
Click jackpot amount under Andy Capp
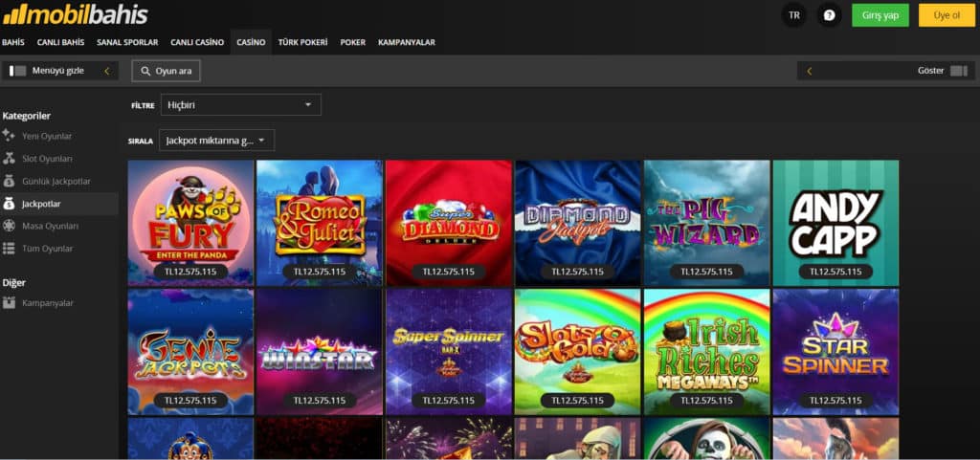tap(835, 272)
